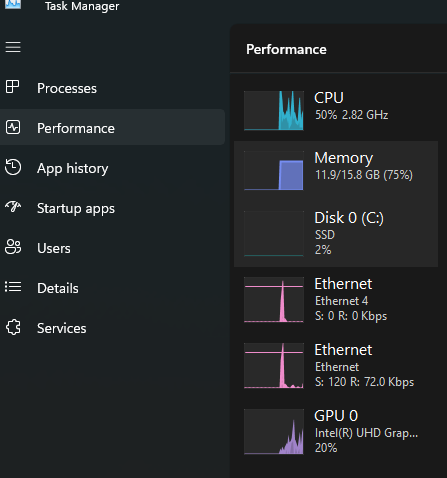Click the Task Manager window title

click(x=82, y=6)
